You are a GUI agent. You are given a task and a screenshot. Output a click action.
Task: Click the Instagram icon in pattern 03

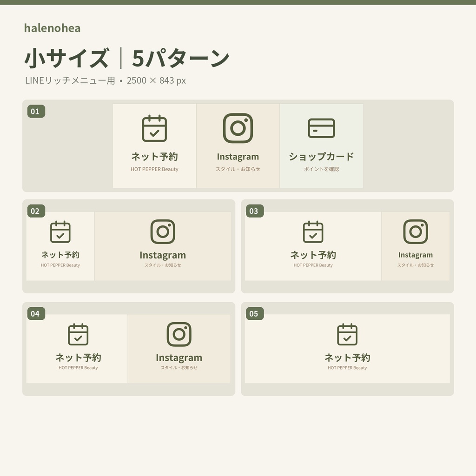(x=416, y=231)
